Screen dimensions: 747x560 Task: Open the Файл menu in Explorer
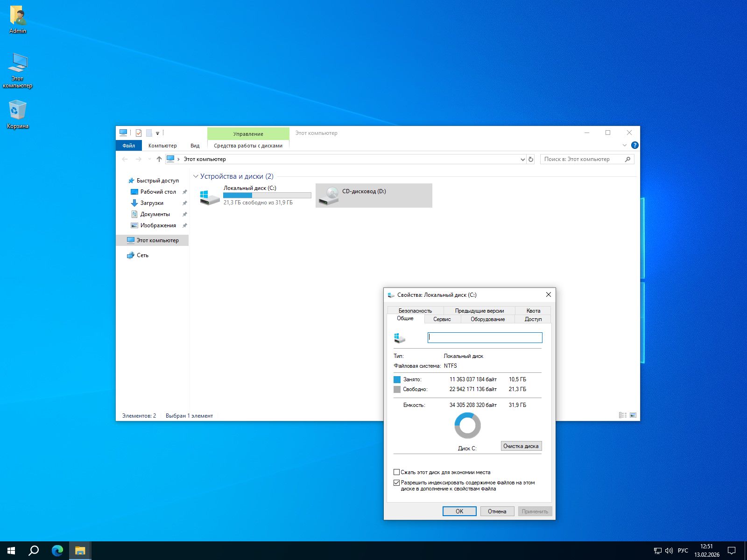[x=128, y=146]
